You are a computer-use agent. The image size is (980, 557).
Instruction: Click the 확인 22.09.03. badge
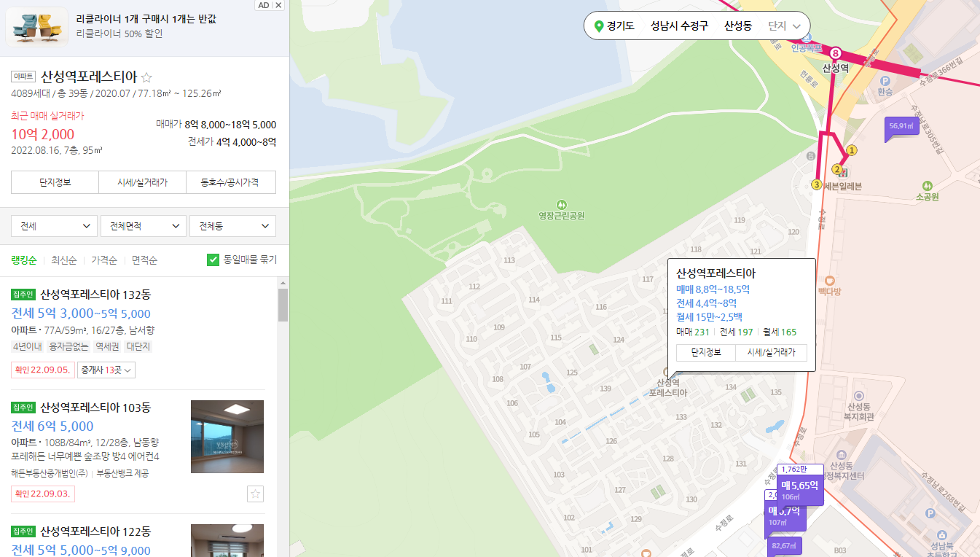pos(42,494)
